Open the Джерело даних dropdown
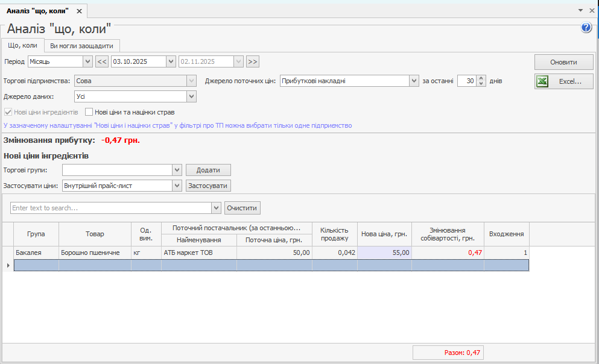 coord(191,96)
